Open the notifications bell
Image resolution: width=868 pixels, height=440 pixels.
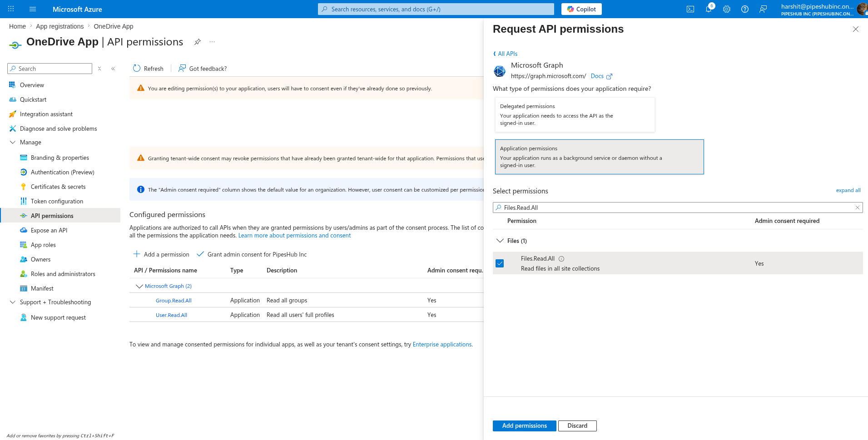pyautogui.click(x=709, y=9)
